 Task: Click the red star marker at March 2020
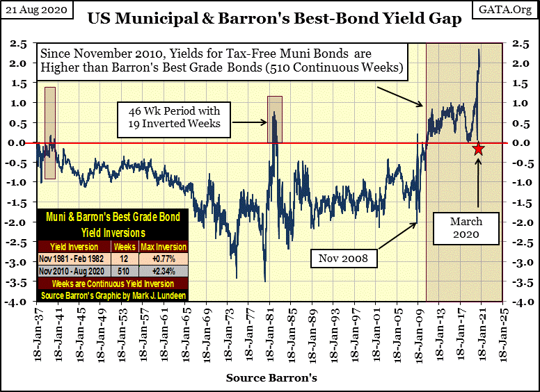click(479, 149)
